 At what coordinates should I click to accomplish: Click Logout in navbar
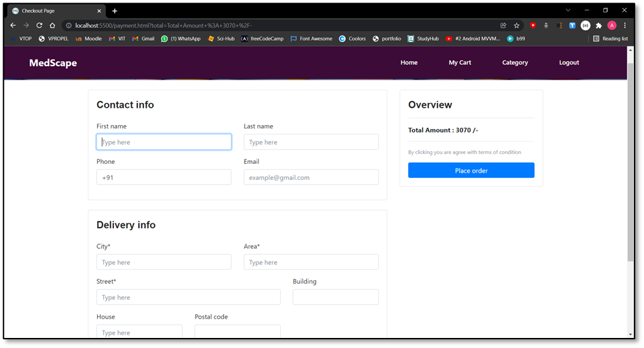(x=569, y=62)
